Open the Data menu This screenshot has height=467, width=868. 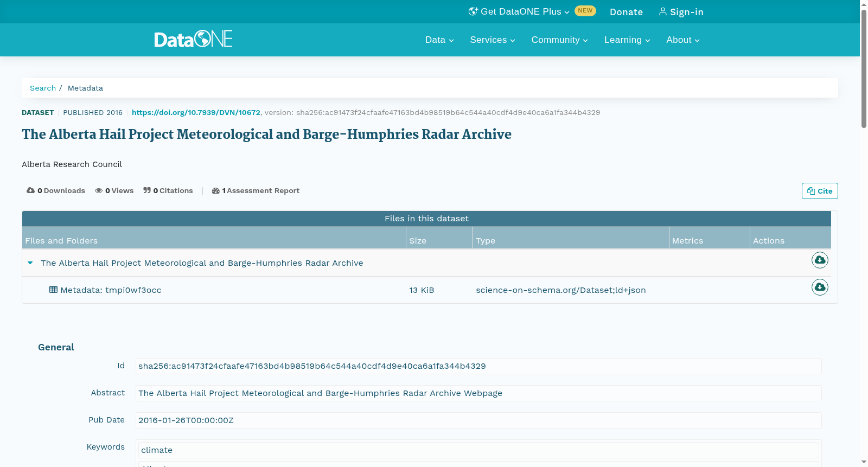[x=439, y=40]
